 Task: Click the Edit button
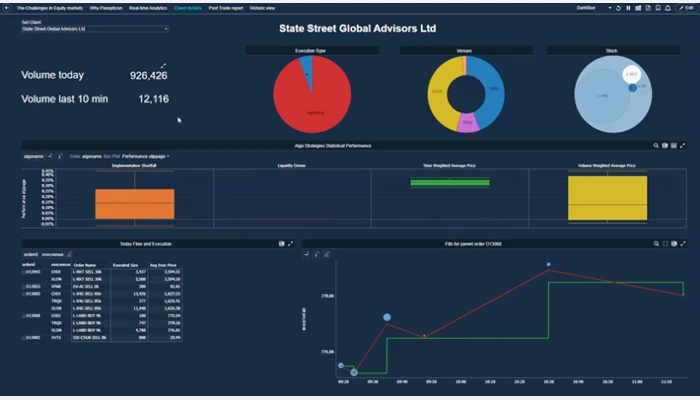[x=686, y=8]
